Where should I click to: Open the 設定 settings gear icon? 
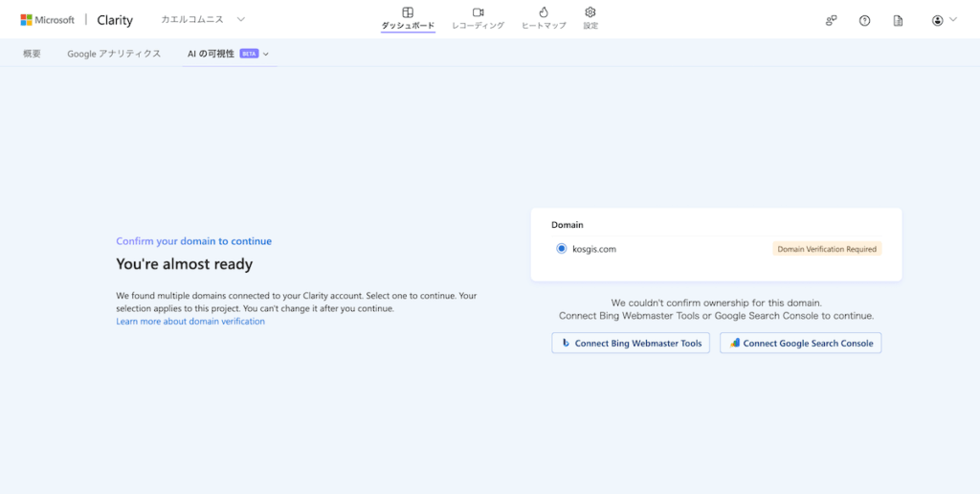[590, 12]
